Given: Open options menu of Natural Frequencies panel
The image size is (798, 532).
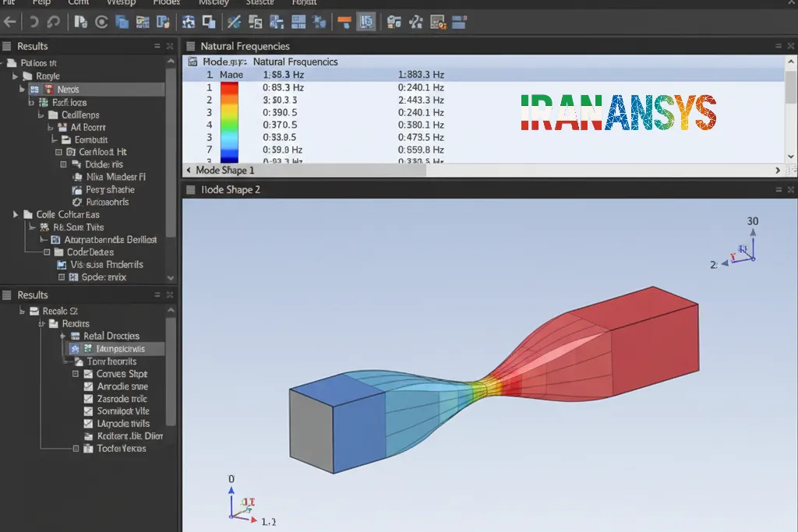Looking at the screenshot, I should click(779, 46).
